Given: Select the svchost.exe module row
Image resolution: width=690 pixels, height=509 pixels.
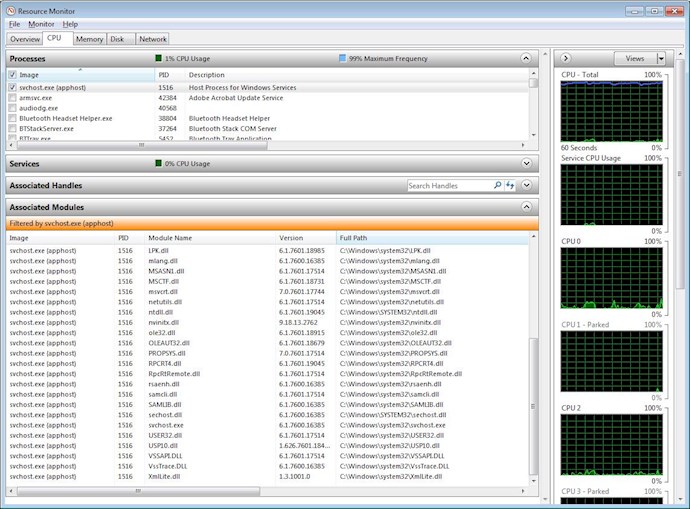Looking at the screenshot, I should coord(267,425).
